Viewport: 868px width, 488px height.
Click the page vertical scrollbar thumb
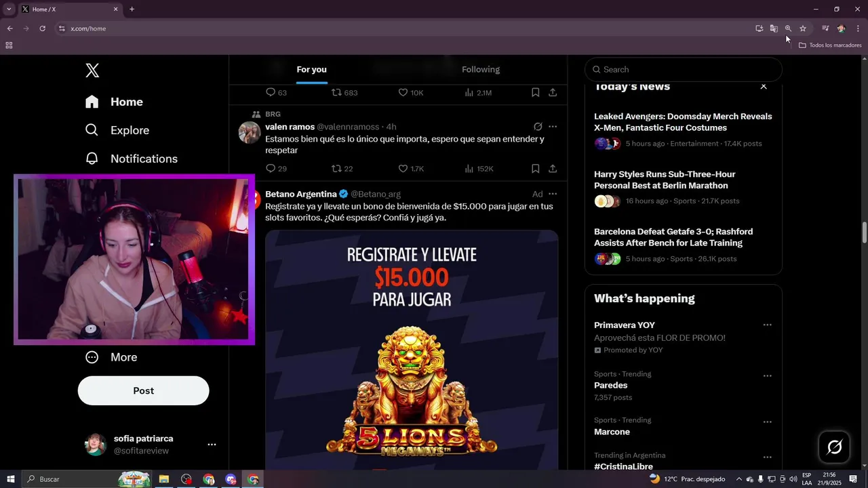tap(865, 232)
